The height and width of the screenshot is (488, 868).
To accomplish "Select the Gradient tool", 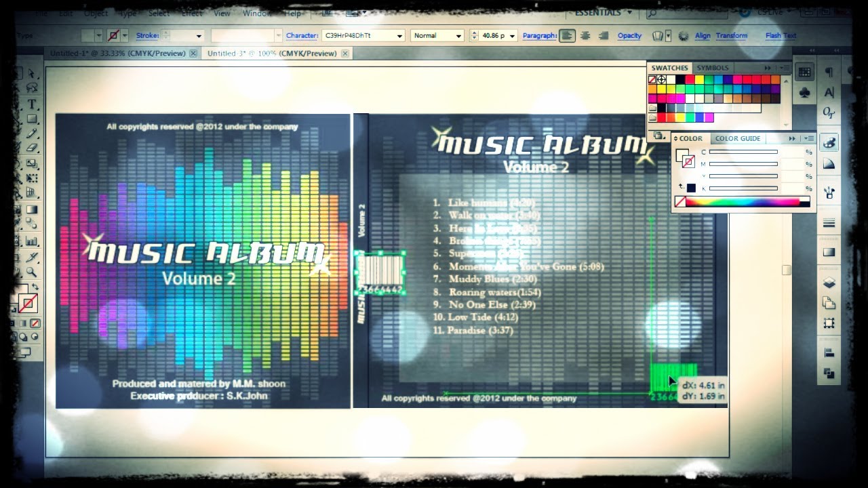I will click(32, 209).
